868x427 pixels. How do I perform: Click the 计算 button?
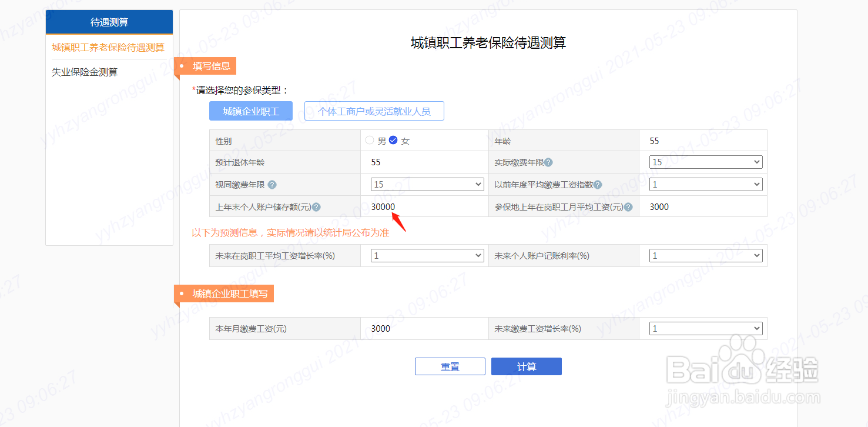[527, 366]
